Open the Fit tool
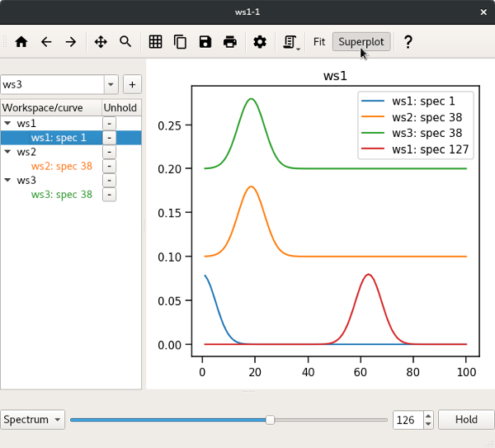 click(318, 42)
